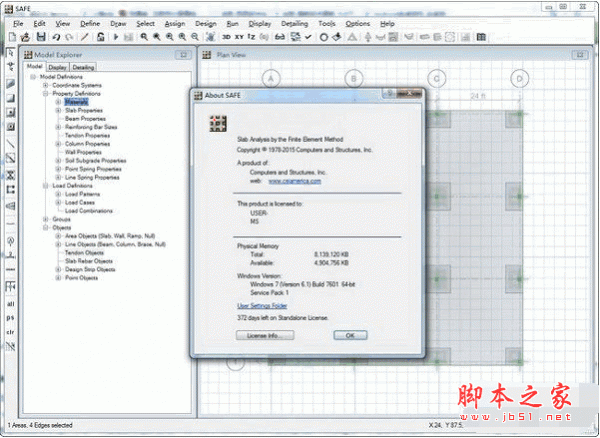Select Tendon Objects tree item
600x438 pixels.
point(84,252)
